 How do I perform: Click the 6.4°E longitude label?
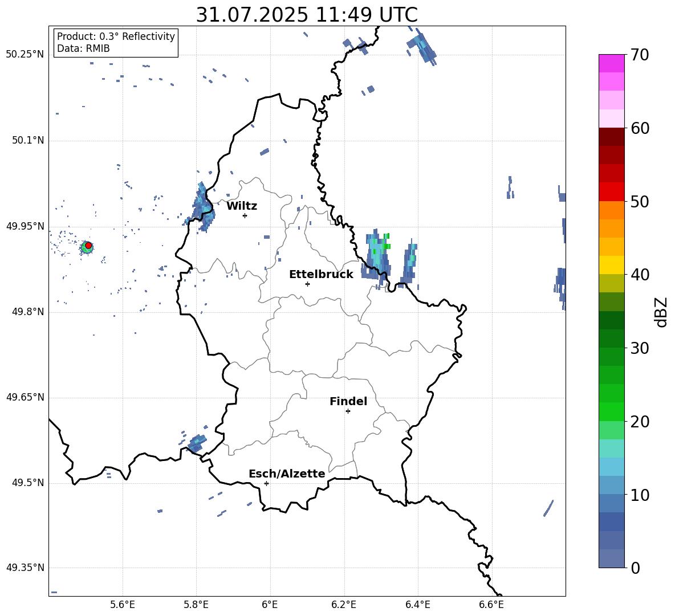pyautogui.click(x=417, y=605)
